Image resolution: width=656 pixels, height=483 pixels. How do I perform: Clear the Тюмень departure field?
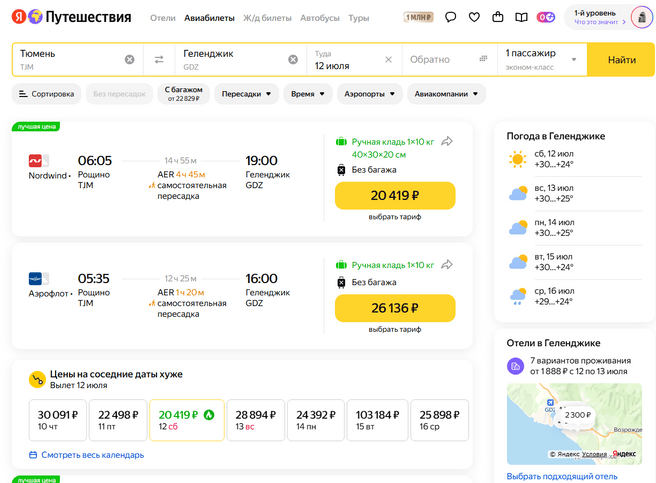[129, 60]
